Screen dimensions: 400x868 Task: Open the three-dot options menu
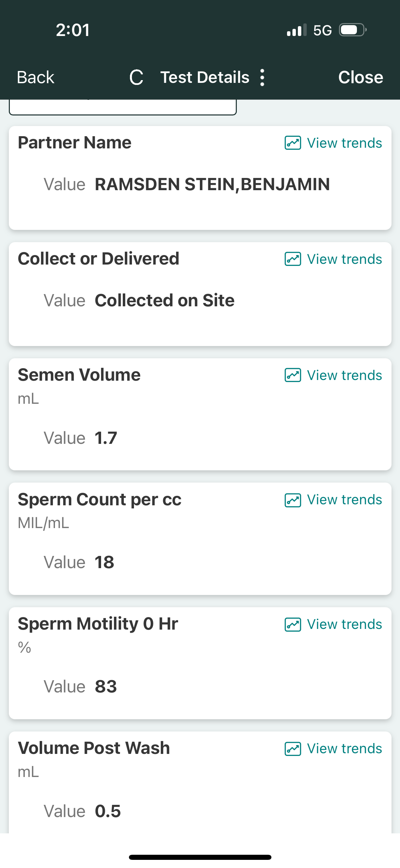pyautogui.click(x=262, y=77)
